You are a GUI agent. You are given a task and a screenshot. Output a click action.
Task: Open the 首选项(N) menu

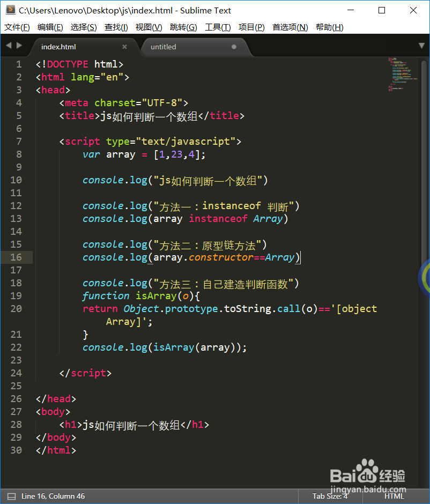tap(290, 27)
